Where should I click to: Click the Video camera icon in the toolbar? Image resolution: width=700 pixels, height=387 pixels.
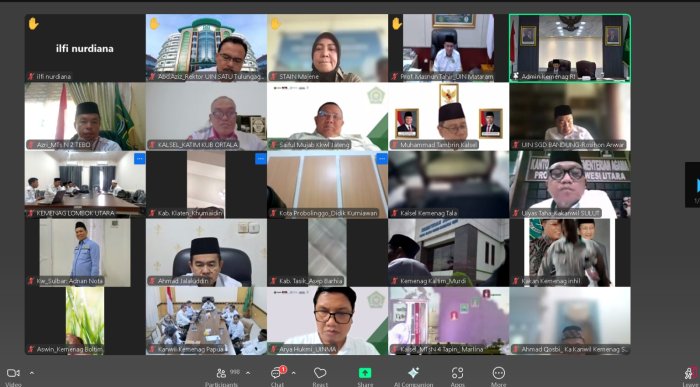point(13,373)
